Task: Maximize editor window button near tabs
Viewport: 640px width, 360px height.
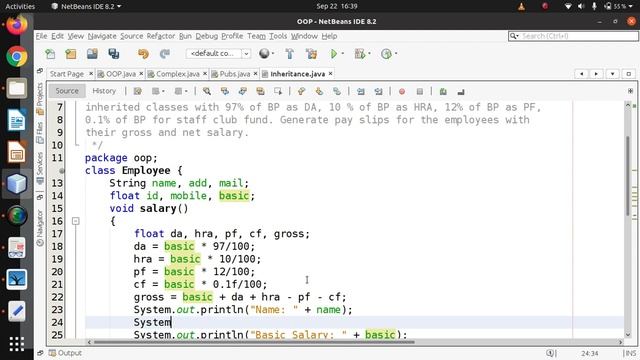Action: click(629, 74)
